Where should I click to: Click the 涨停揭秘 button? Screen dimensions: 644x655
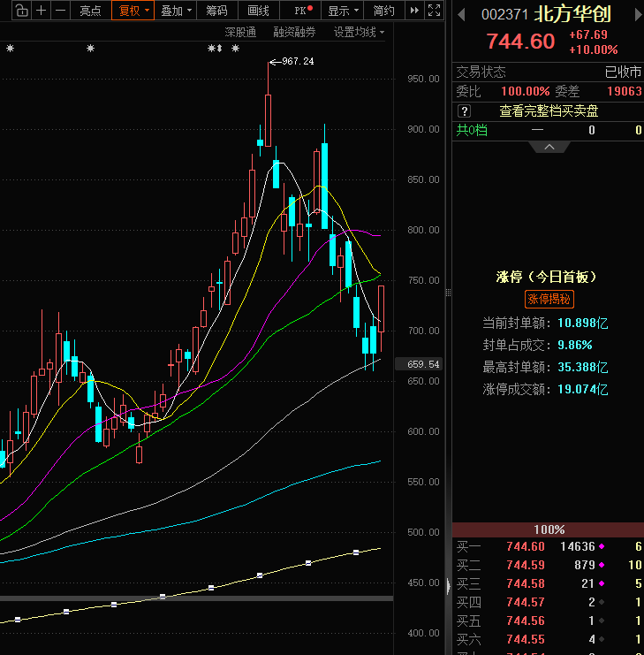549,299
